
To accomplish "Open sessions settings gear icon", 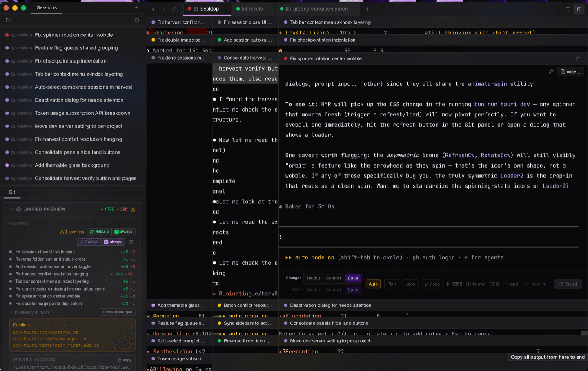I will coord(137,20).
